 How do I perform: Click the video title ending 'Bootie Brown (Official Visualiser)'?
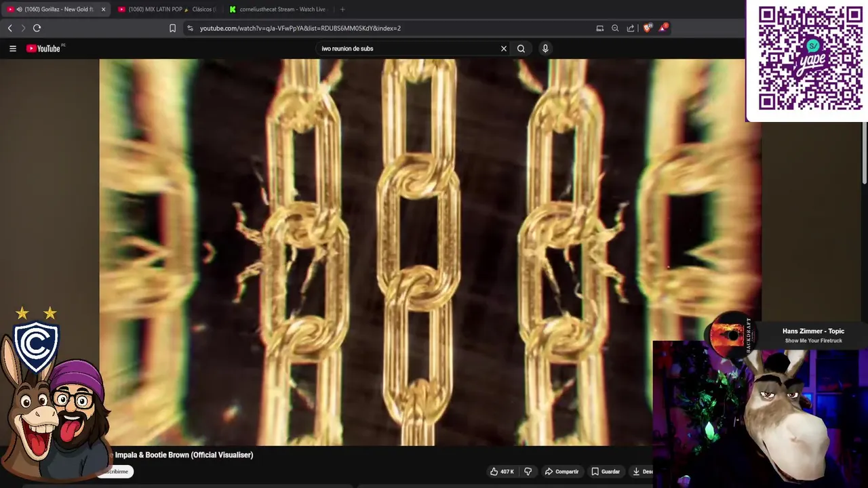coord(184,455)
